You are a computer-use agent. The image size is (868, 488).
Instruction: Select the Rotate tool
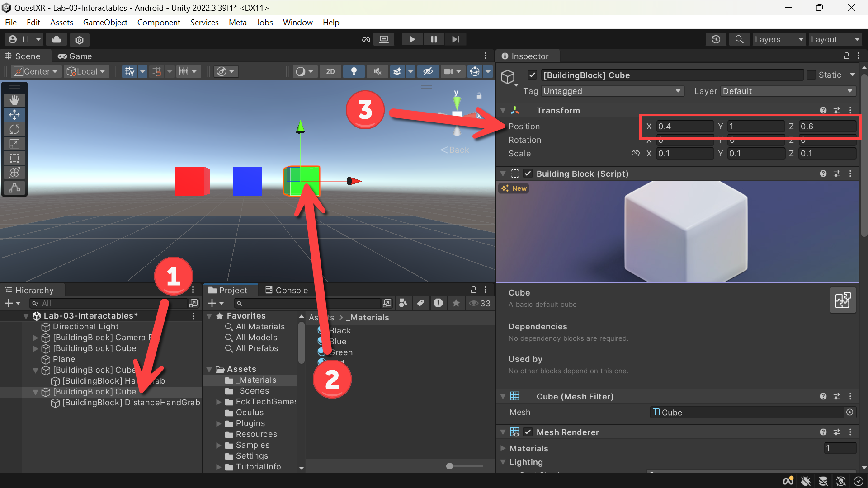14,129
